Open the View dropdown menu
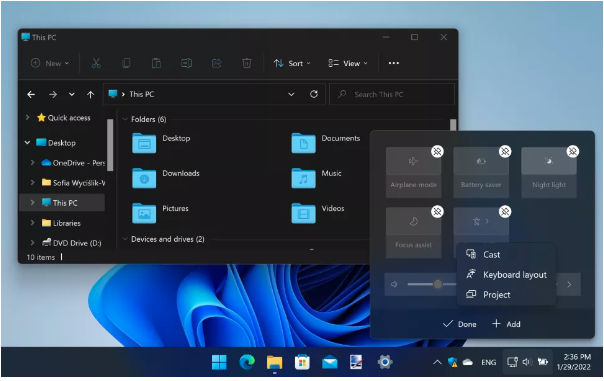This screenshot has width=604, height=381. coord(348,63)
